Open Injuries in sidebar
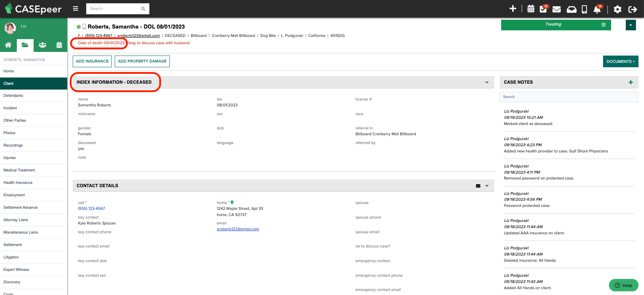Screen dimensions: 644x295 click(34, 158)
